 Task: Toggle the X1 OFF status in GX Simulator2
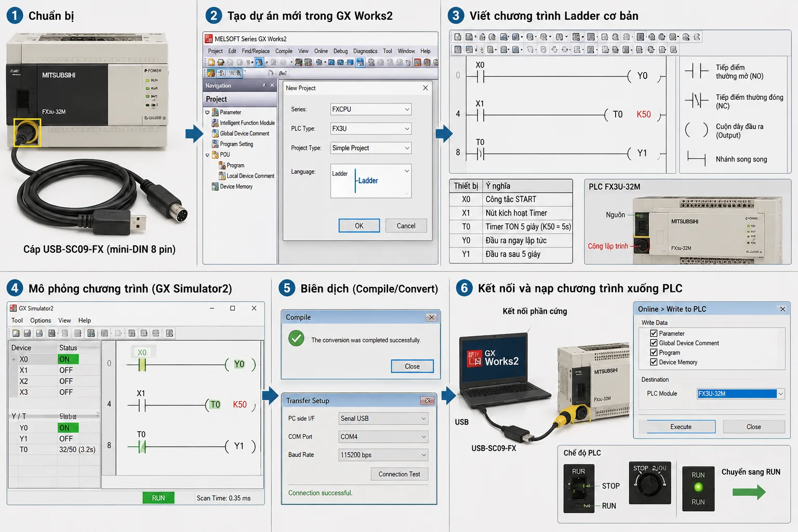pos(66,370)
